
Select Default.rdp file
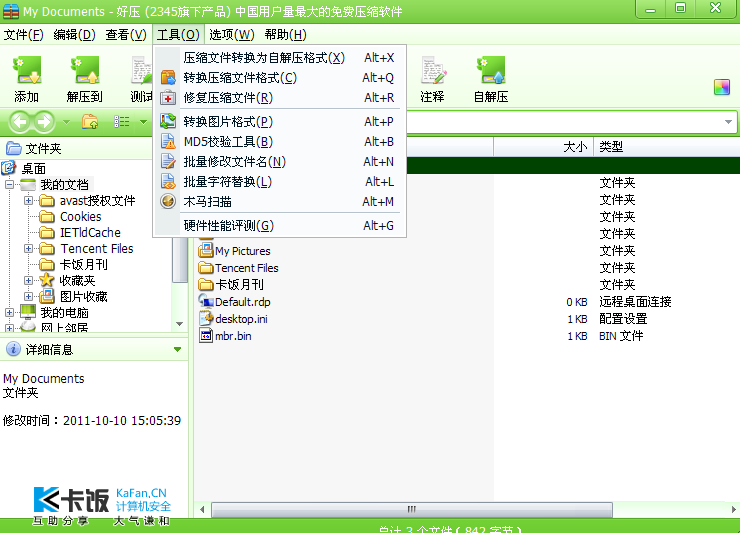point(243,302)
